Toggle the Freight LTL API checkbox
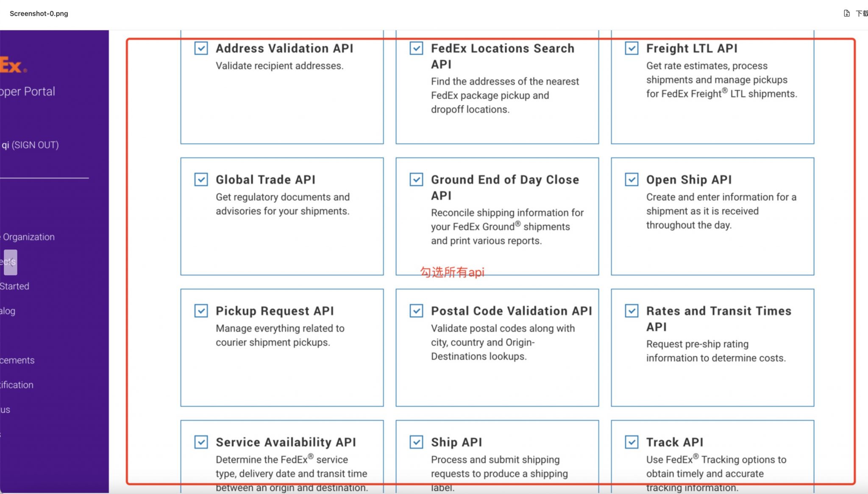Image resolution: width=868 pixels, height=494 pixels. [x=632, y=48]
